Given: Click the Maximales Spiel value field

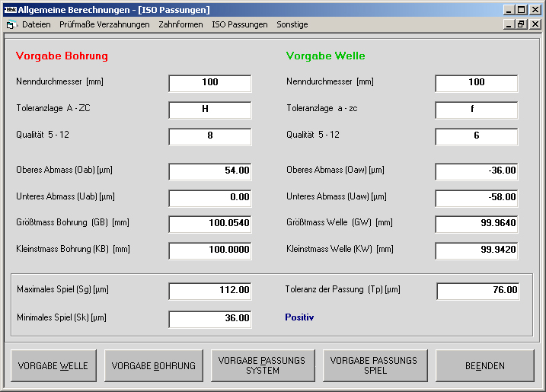Looking at the screenshot, I should (210, 291).
